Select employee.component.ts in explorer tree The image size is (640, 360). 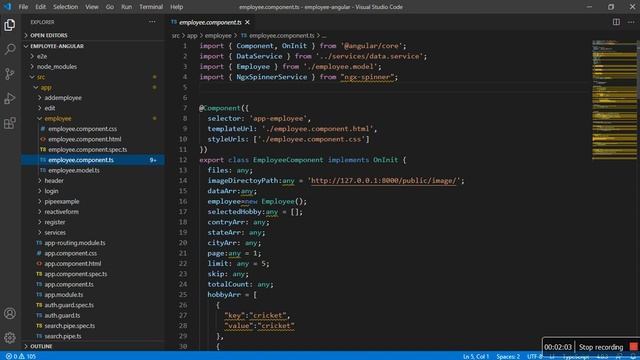pyautogui.click(x=93, y=160)
